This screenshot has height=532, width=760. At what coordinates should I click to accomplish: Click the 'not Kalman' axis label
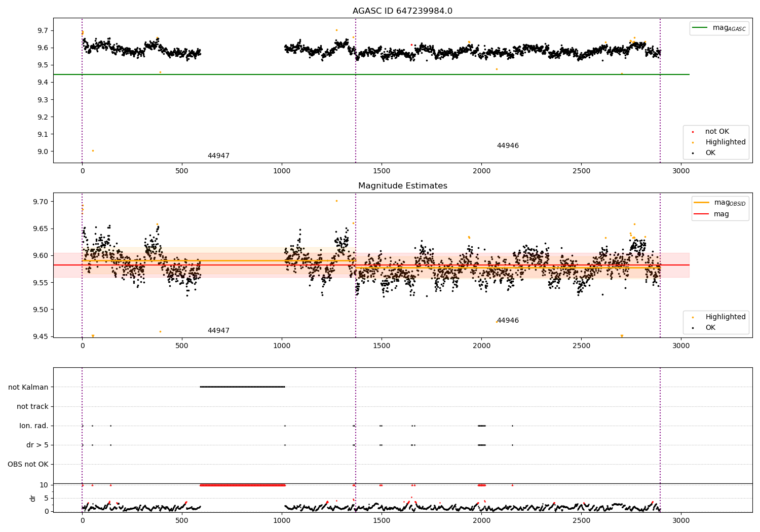tap(28, 387)
